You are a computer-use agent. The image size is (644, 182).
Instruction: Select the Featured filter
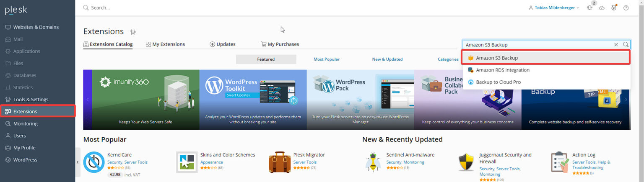(266, 59)
